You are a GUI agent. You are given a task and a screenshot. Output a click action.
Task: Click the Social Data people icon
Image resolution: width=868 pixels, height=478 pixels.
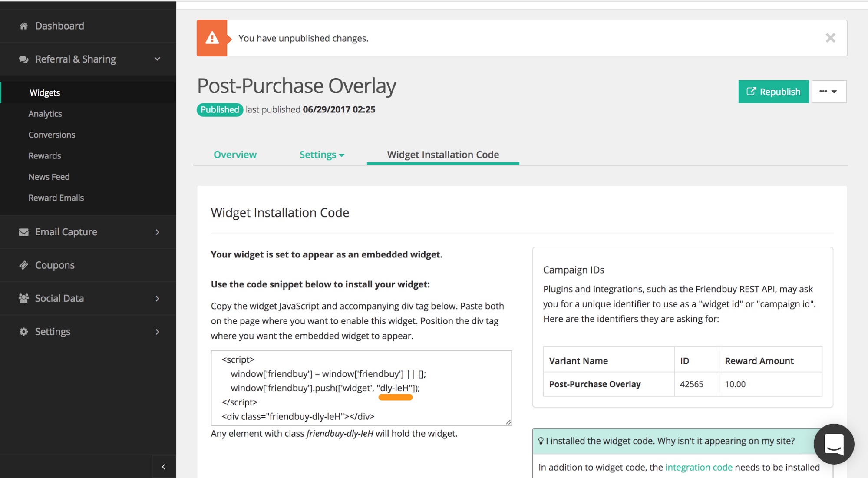23,298
